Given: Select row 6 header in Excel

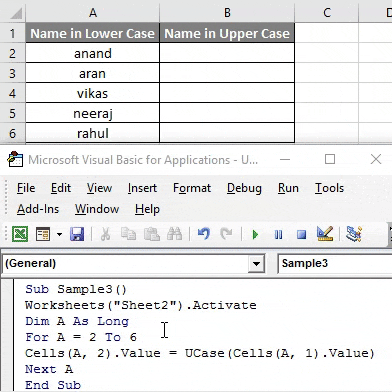Looking at the screenshot, I should click(13, 133).
